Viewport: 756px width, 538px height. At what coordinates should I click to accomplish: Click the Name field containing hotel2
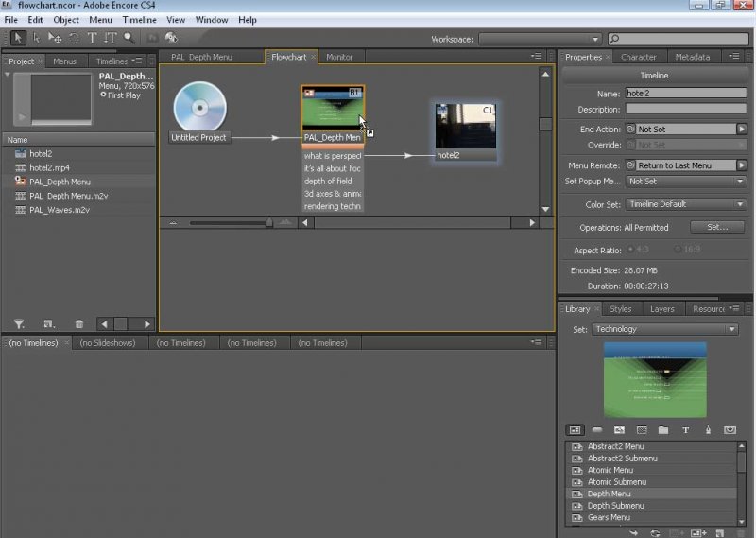coord(685,94)
